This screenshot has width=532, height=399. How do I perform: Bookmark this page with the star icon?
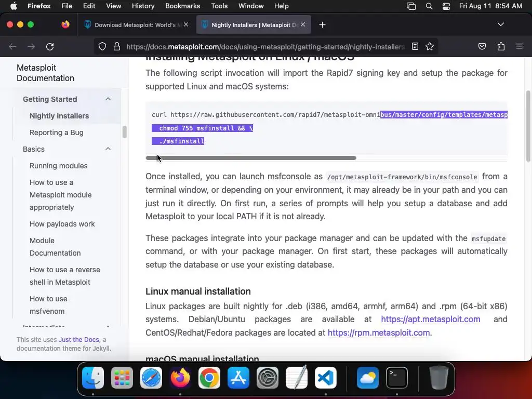[x=430, y=46]
